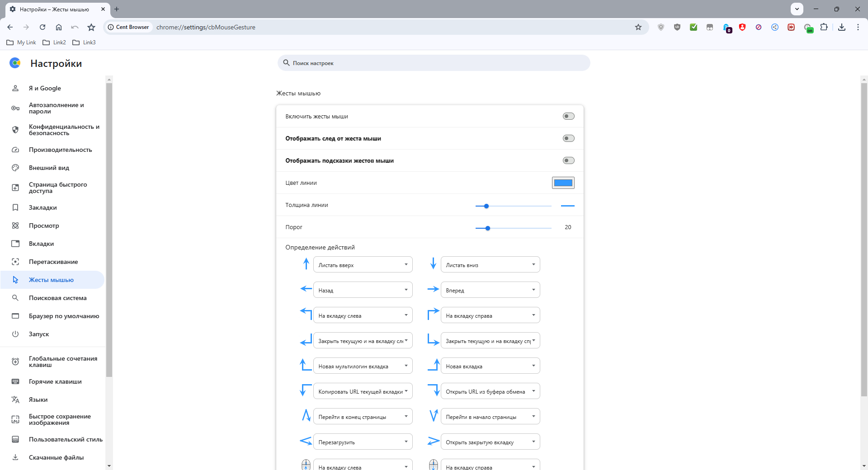Open new tab with plus button

click(x=117, y=9)
